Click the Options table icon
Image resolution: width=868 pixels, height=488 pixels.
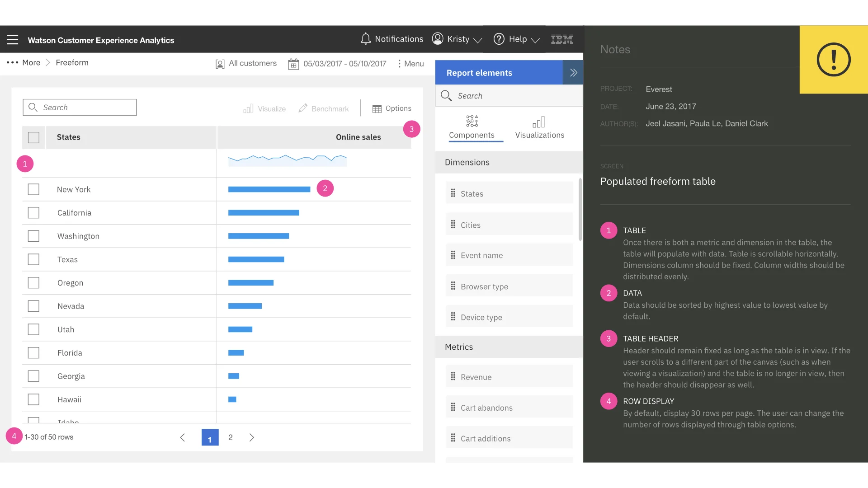[377, 109]
